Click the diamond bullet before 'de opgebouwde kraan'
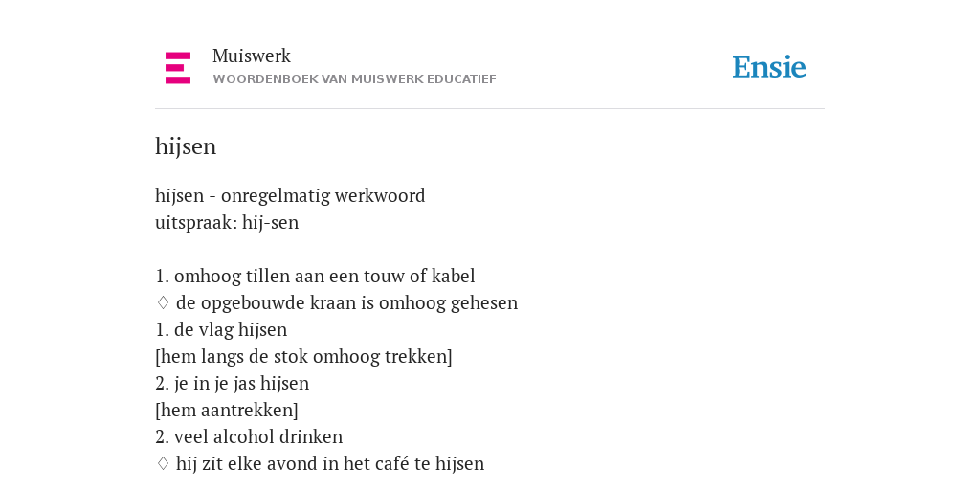This screenshot has height=490, width=980. (163, 303)
